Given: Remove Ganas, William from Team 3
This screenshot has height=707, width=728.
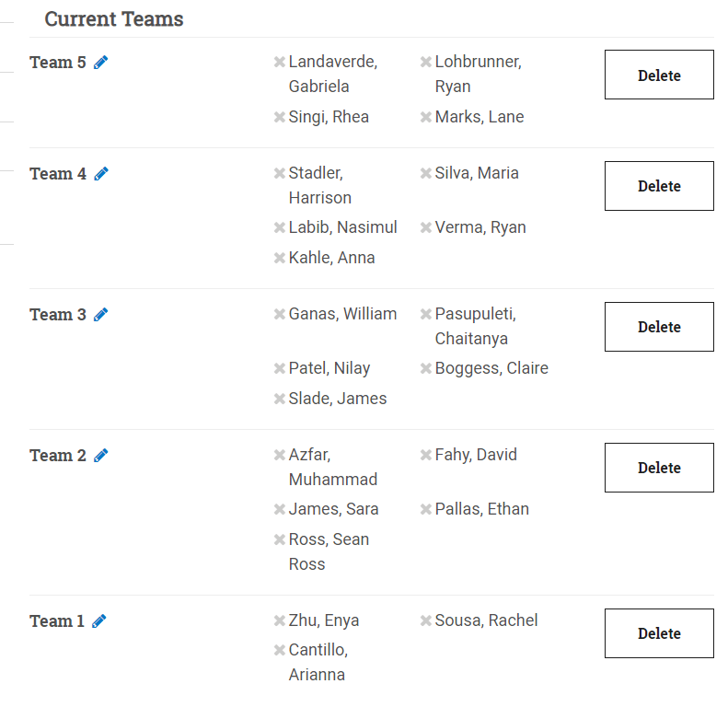Looking at the screenshot, I should (279, 314).
